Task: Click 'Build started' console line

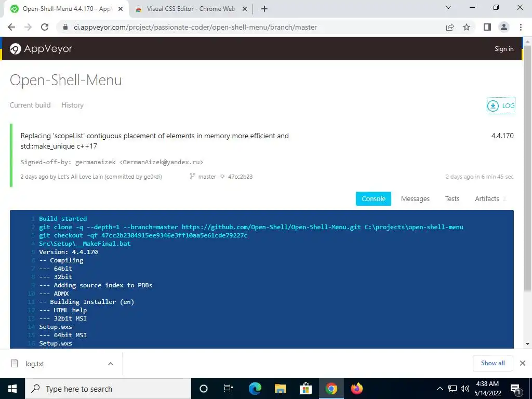Action: point(63,219)
